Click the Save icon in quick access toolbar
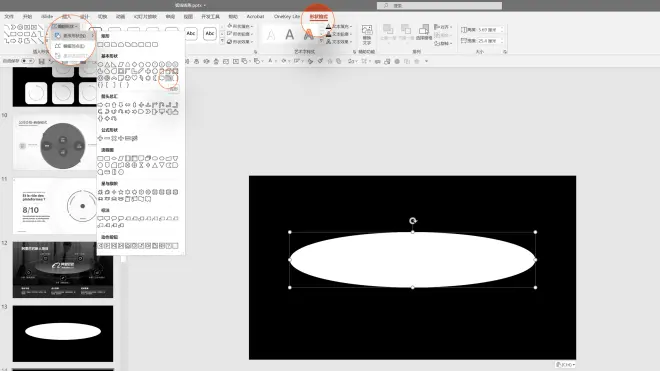660x371 pixels. pos(42,61)
